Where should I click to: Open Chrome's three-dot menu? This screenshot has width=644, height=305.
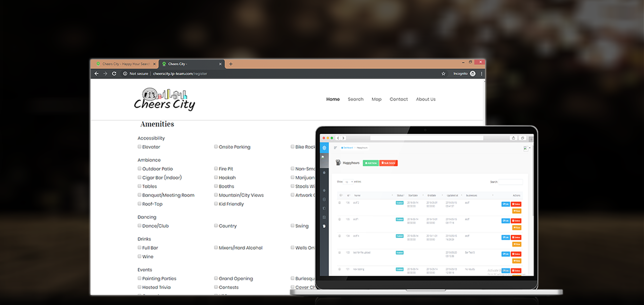pos(482,74)
